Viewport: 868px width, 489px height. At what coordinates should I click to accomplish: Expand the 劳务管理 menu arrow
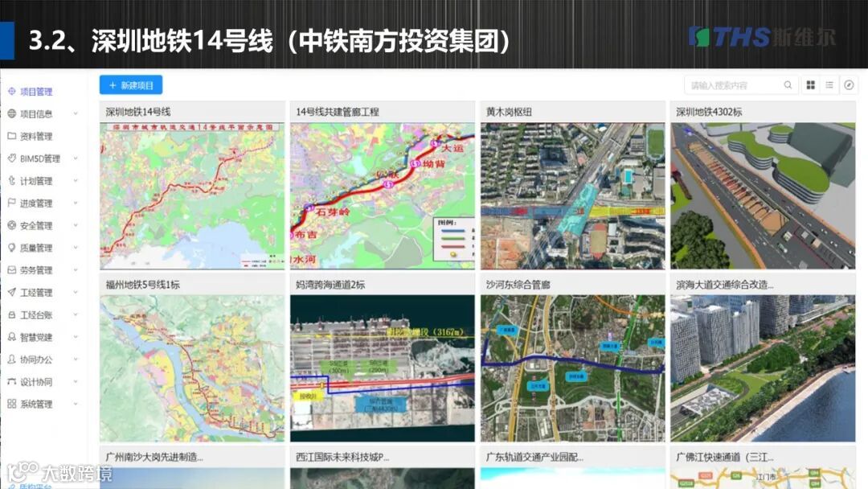(x=76, y=269)
